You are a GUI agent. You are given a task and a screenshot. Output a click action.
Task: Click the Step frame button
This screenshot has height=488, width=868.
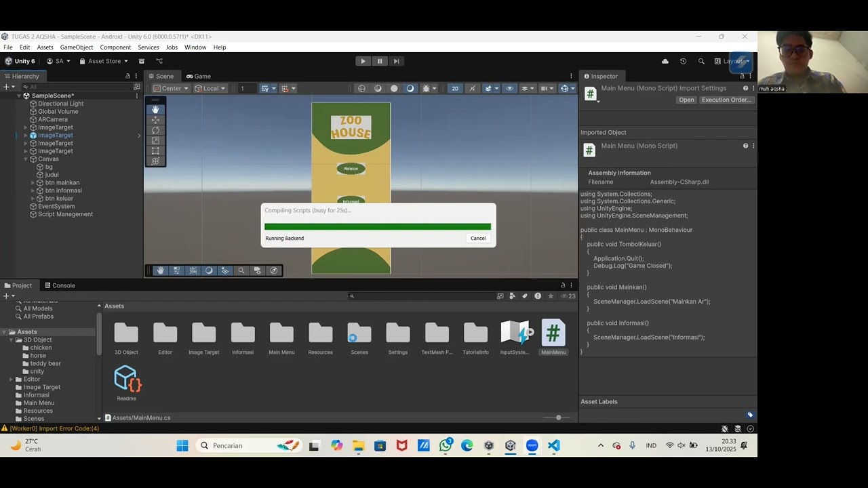pos(397,61)
